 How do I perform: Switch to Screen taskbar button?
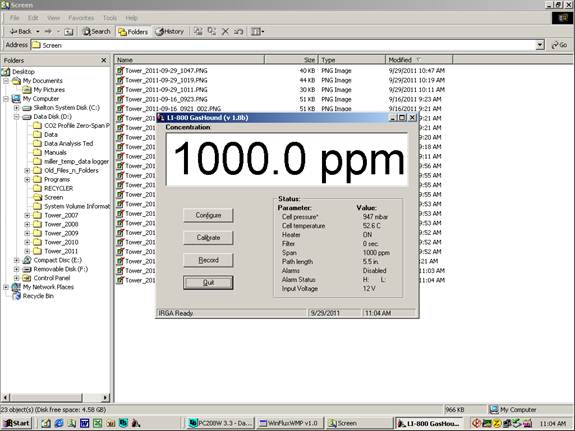pyautogui.click(x=359, y=423)
